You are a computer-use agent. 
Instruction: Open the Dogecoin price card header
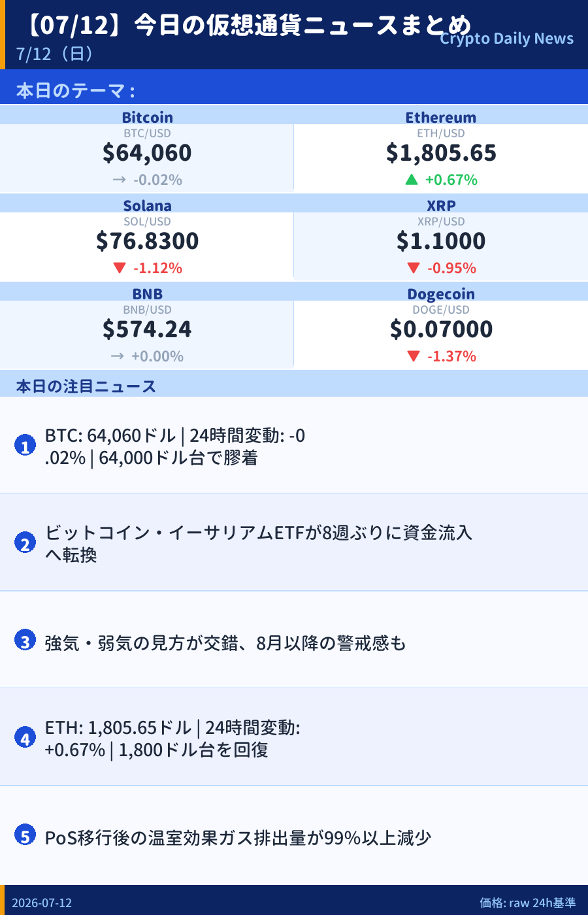pos(441,293)
